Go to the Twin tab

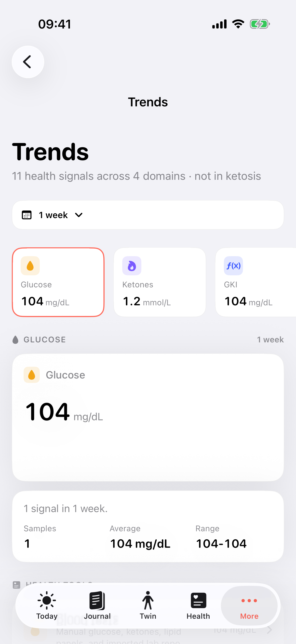click(x=148, y=605)
